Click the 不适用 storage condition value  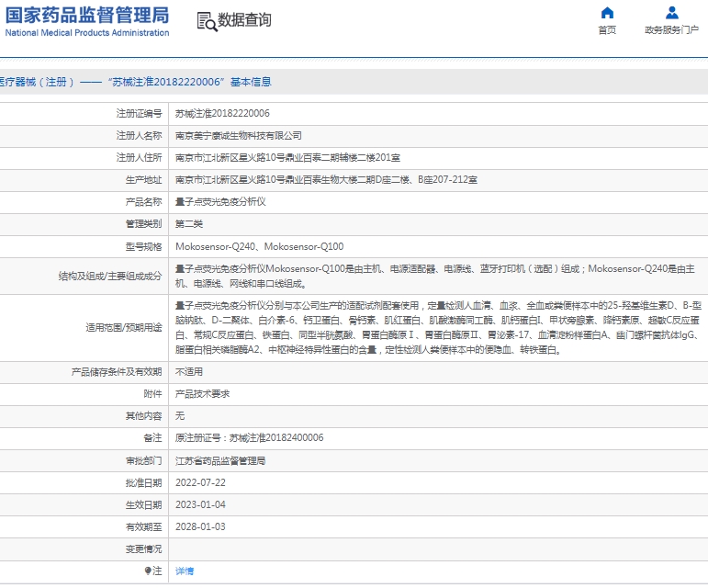click(x=189, y=372)
